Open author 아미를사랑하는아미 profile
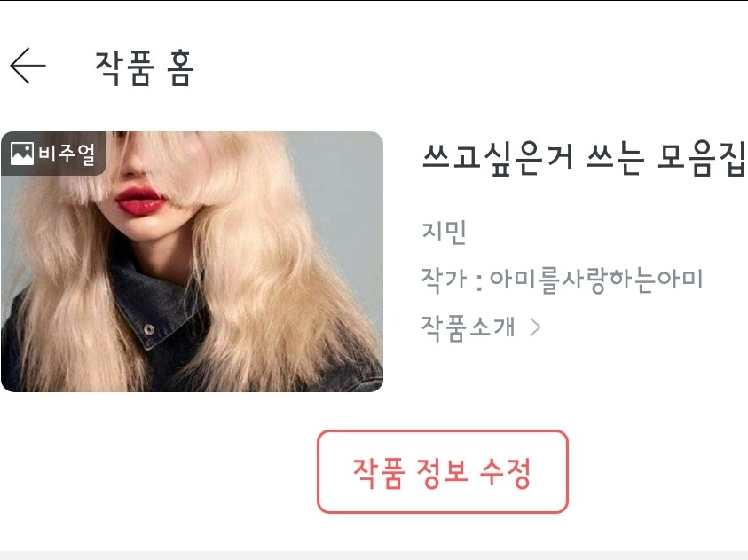Screen dimensions: 748x560 596,280
